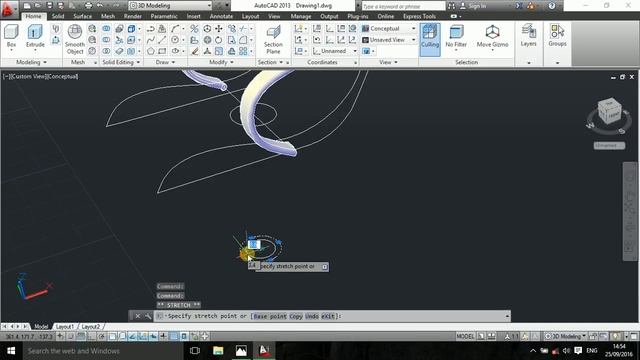The width and height of the screenshot is (640, 360).
Task: Click the keyword search input field
Action: pyautogui.click(x=403, y=6)
